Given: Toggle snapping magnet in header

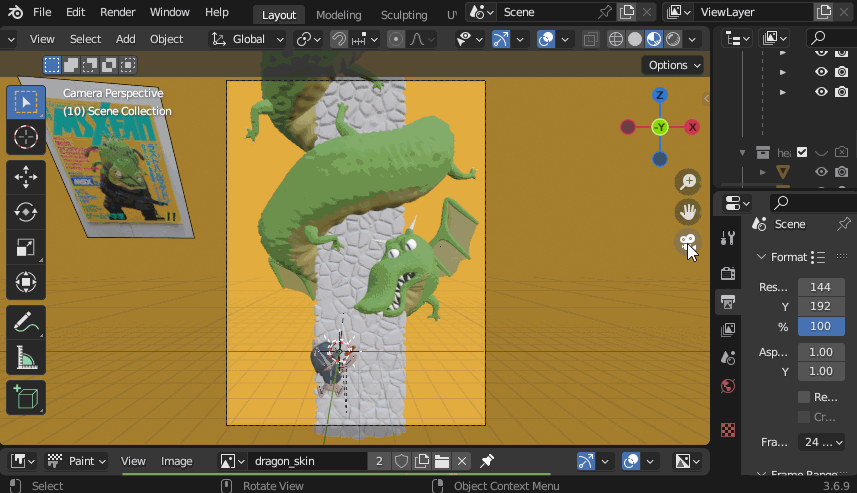Looking at the screenshot, I should pos(339,39).
